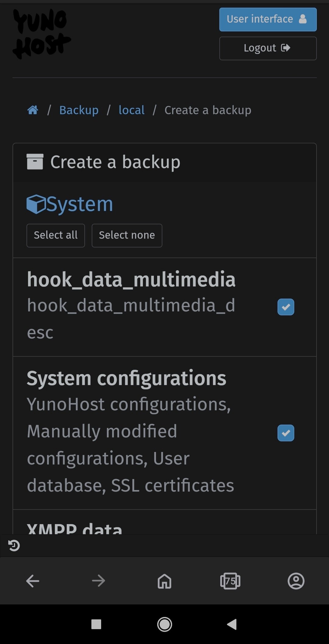Uncheck the System configurations checkbox

[x=286, y=433]
